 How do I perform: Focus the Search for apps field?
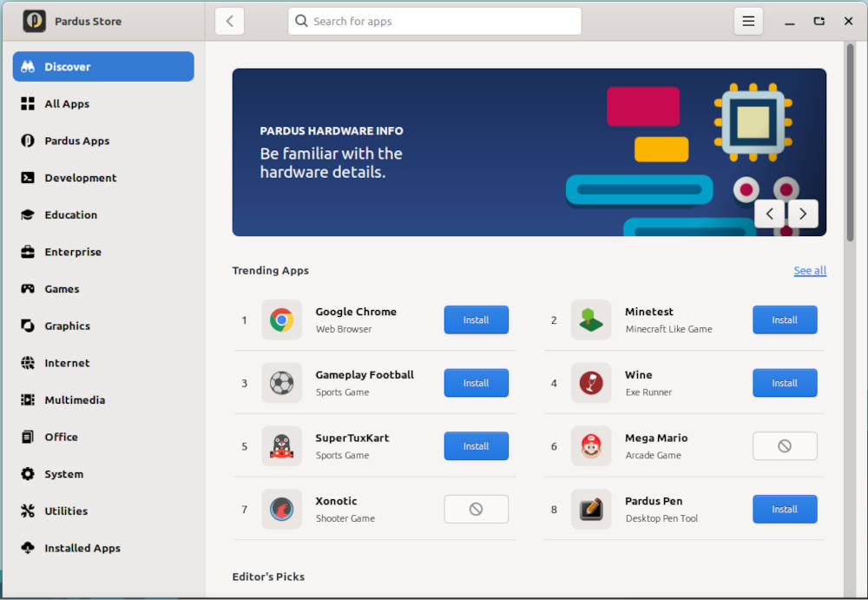pyautogui.click(x=434, y=22)
